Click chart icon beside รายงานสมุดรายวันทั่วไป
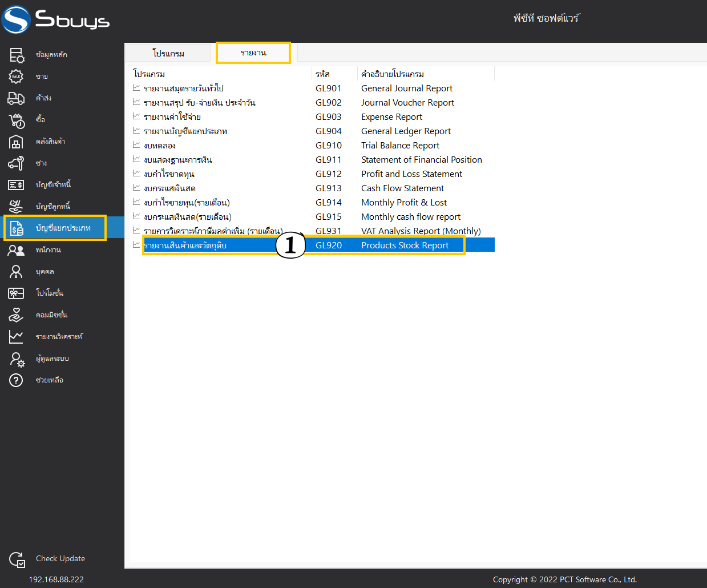This screenshot has width=707, height=588. coord(136,88)
